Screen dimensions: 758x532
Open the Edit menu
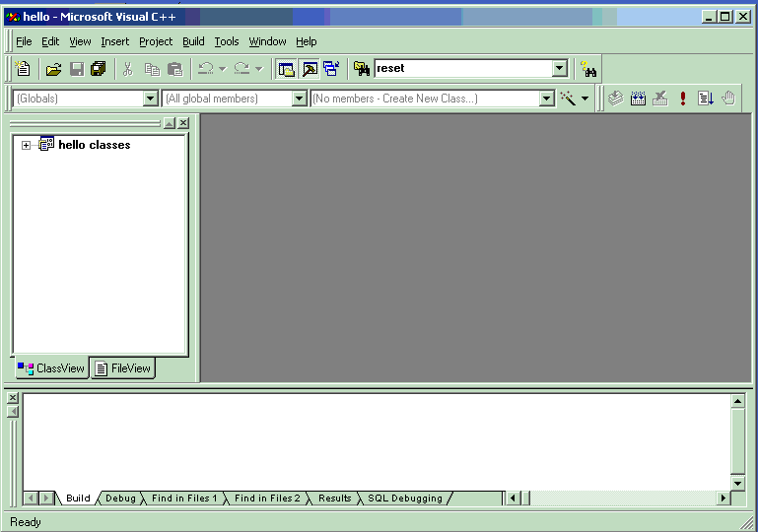pyautogui.click(x=50, y=41)
